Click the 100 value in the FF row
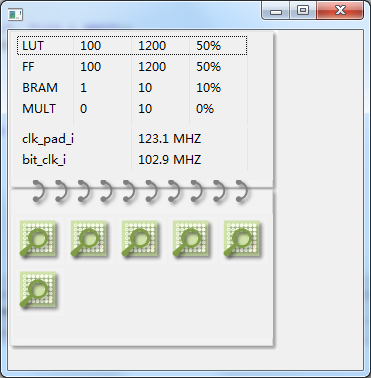Image resolution: width=371 pixels, height=378 pixels. coord(90,67)
